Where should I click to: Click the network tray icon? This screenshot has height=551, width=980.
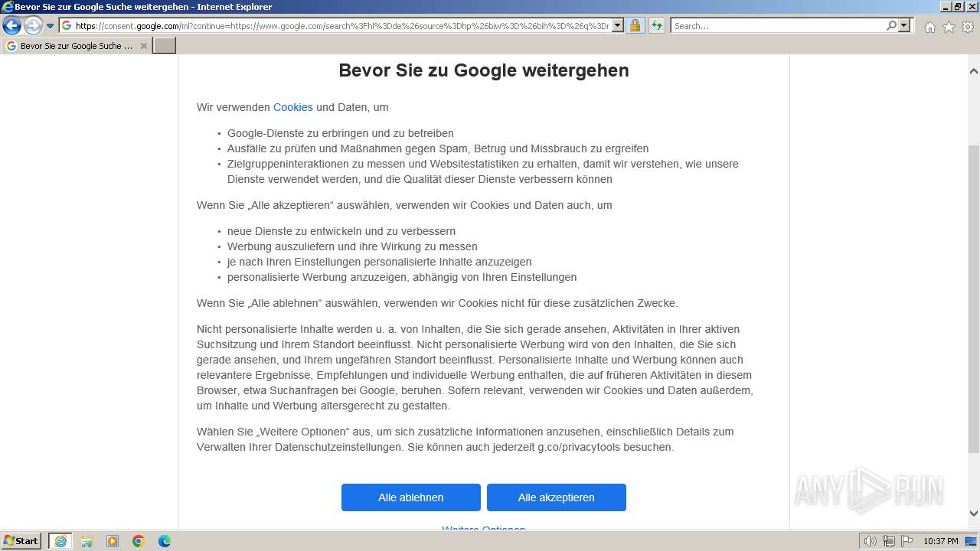[x=889, y=541]
